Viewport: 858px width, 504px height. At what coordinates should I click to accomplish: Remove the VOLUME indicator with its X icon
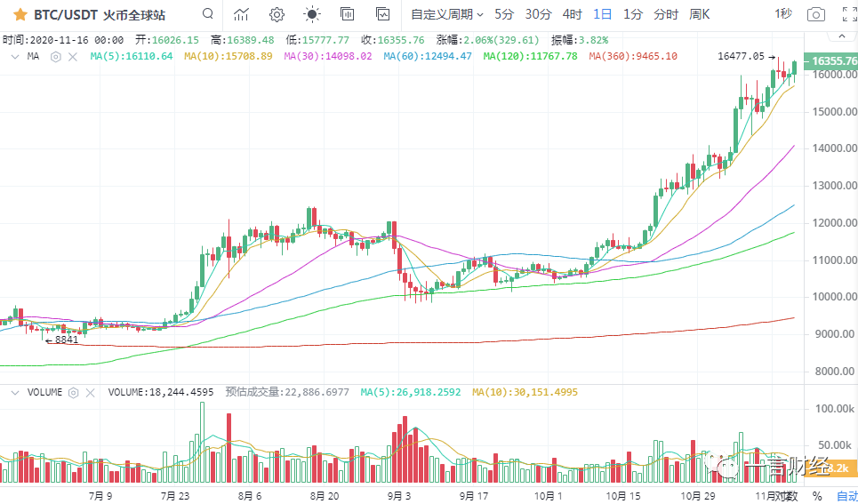pos(89,391)
